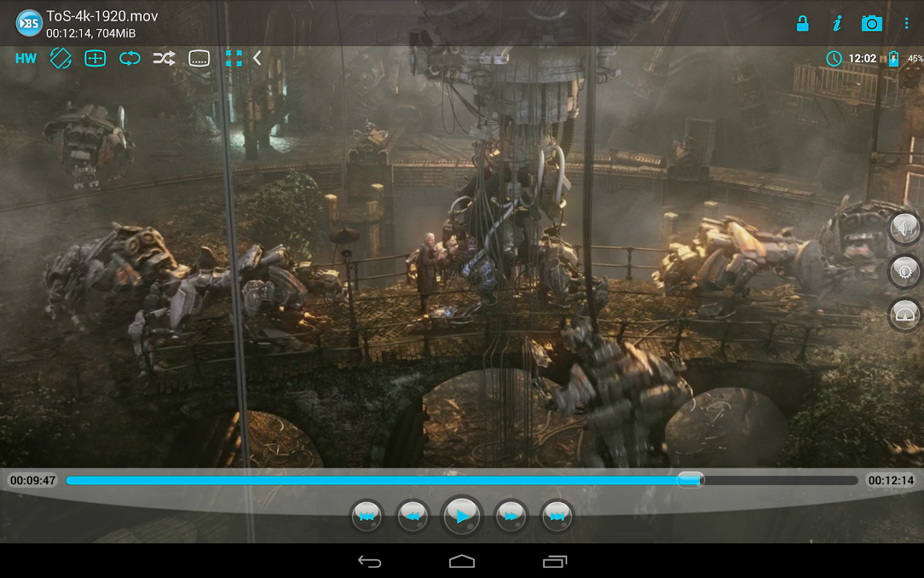
Task: Open the subtitles panel
Action: click(200, 58)
